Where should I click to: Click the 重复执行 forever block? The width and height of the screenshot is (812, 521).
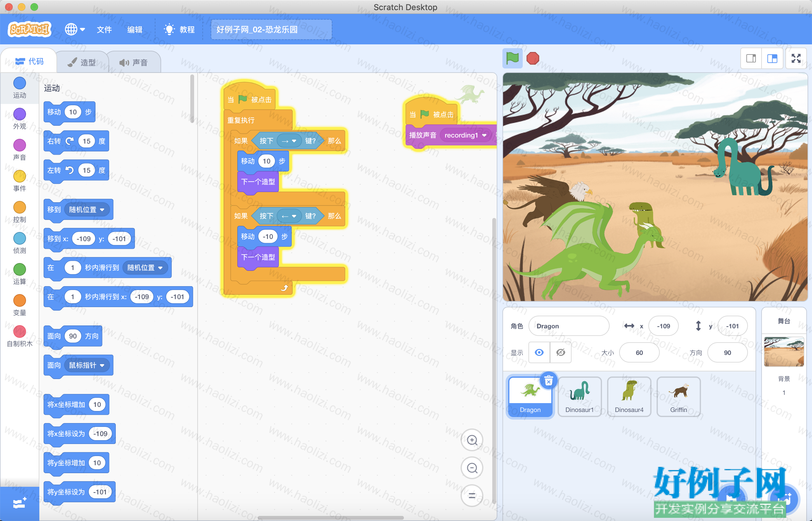click(241, 120)
